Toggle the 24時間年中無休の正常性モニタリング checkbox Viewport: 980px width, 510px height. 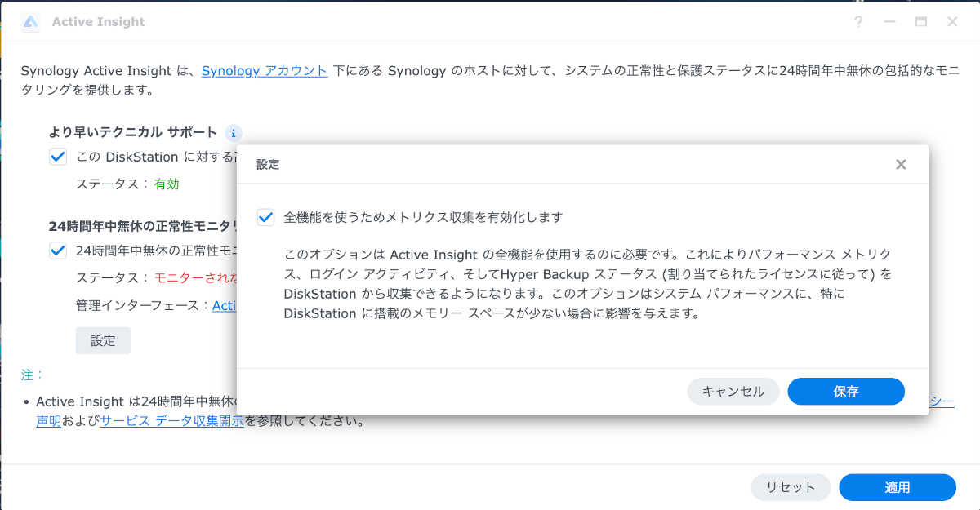58,251
